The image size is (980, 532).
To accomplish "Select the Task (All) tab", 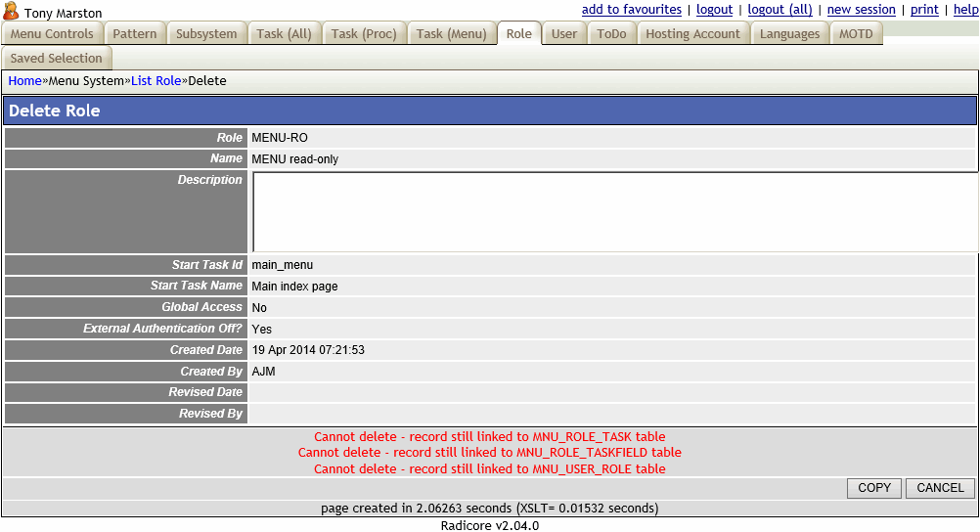I will pos(284,34).
